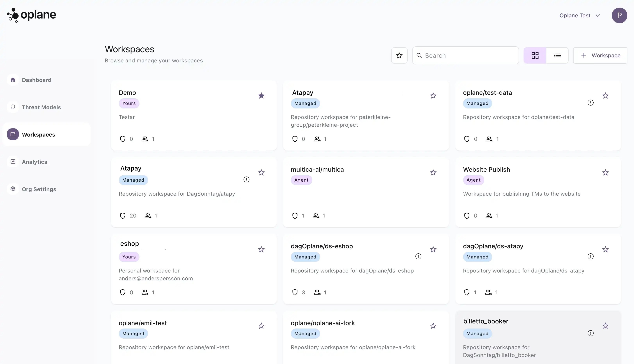This screenshot has width=634, height=364.
Task: Show info alert on Atapay DagSonntag card
Action: tap(246, 179)
